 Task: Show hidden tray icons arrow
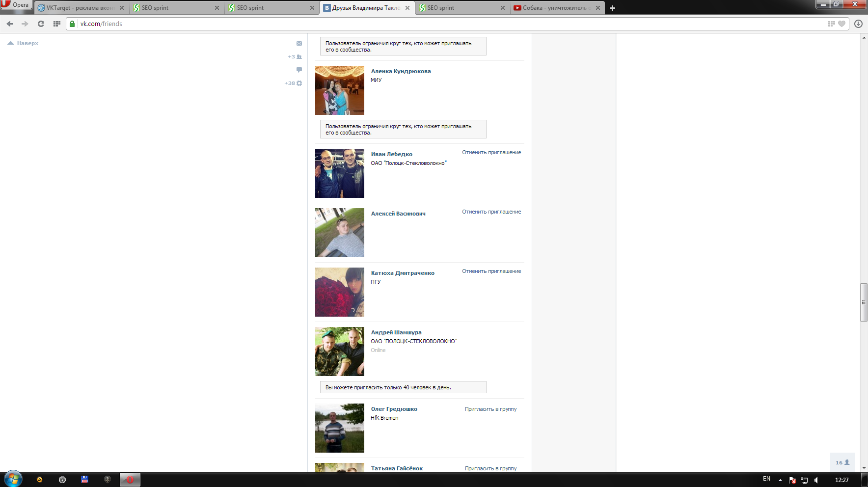click(780, 480)
